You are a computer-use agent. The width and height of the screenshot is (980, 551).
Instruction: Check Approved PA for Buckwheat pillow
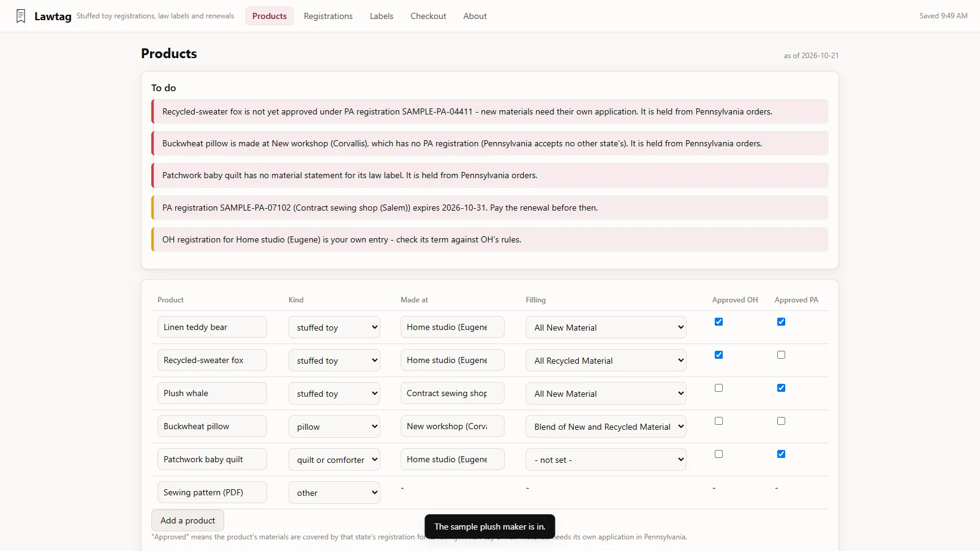(x=781, y=421)
